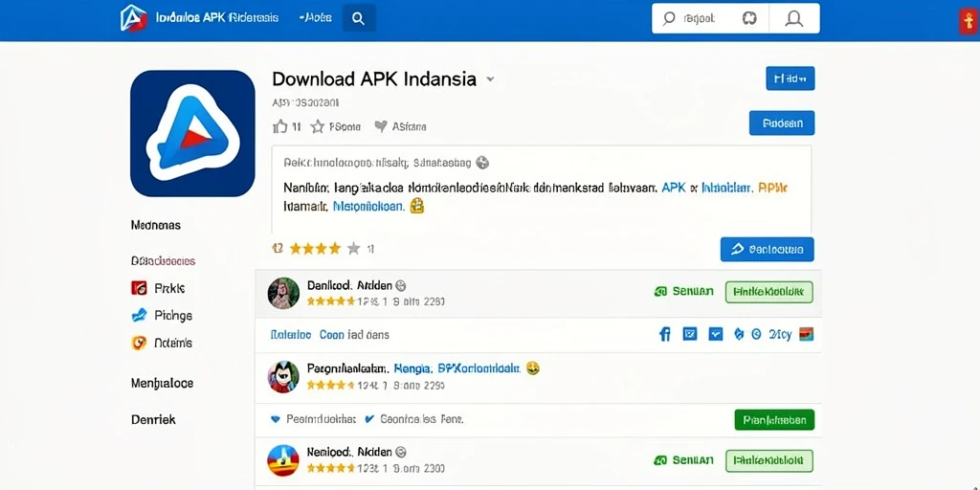Open the blue APK link in the description
This screenshot has height=490, width=980.
point(674,187)
